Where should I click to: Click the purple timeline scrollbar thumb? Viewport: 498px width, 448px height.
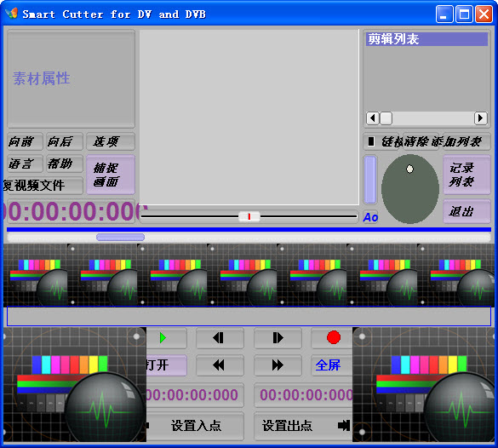(120, 237)
